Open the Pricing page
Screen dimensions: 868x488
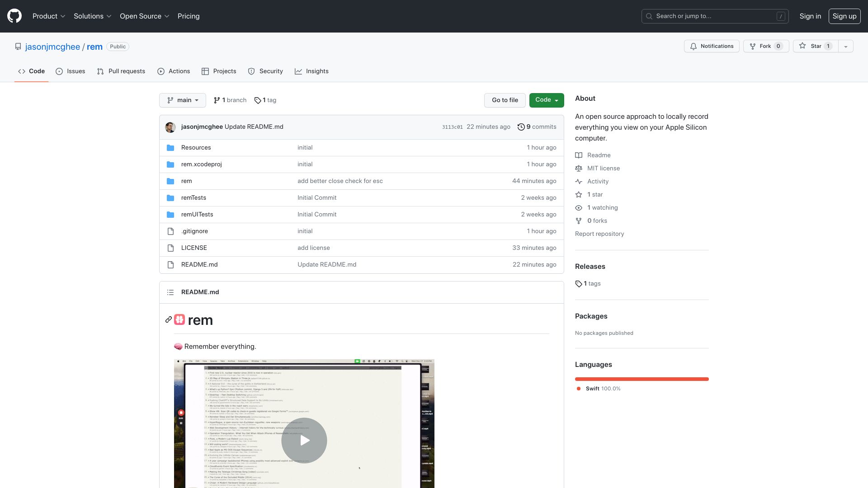(x=189, y=16)
